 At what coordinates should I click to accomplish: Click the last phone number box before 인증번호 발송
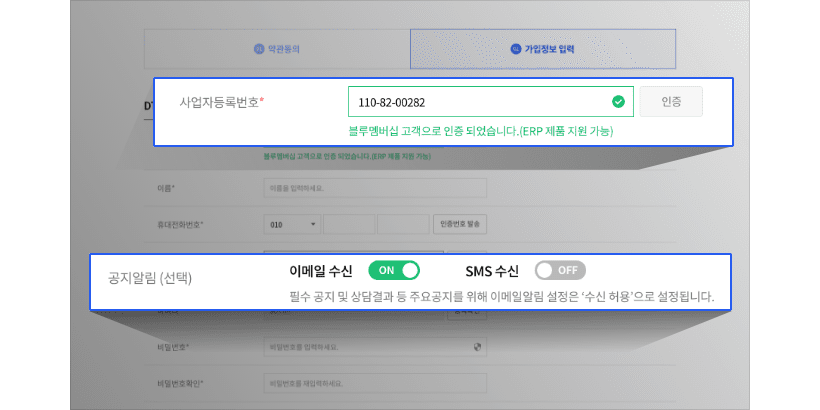tap(404, 224)
